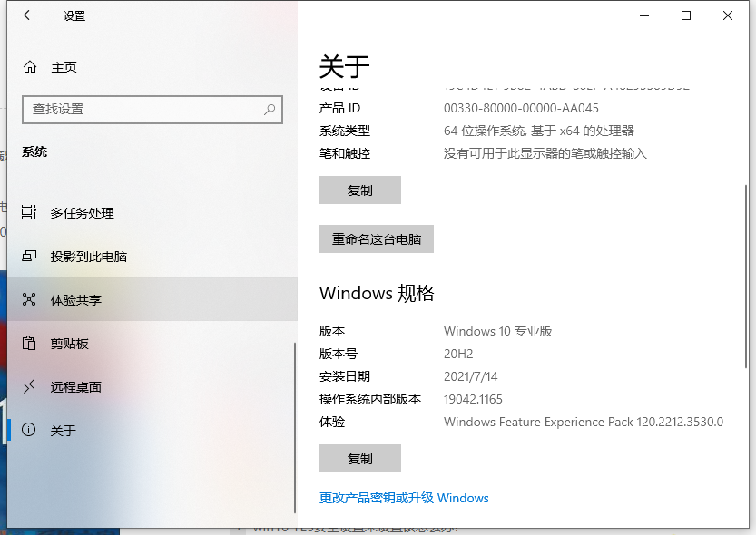Click the 投影到此电脑 icon
This screenshot has width=756, height=535.
[x=29, y=256]
